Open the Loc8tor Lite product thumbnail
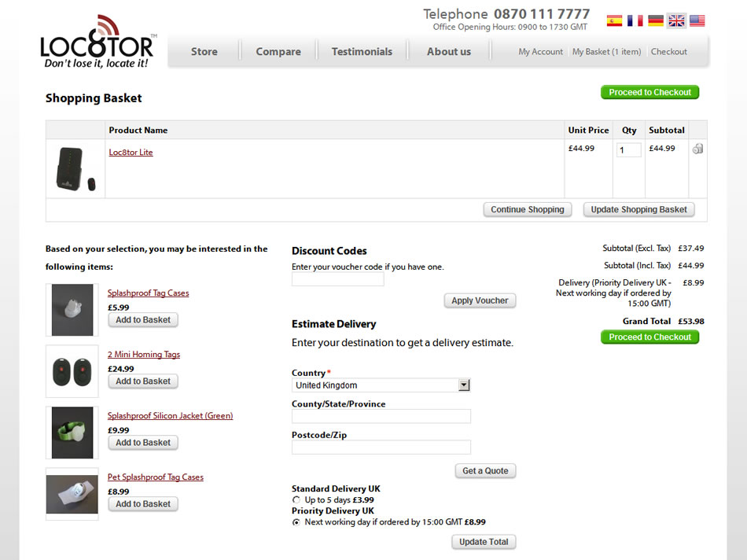This screenshot has height=560, width=747. [75, 169]
